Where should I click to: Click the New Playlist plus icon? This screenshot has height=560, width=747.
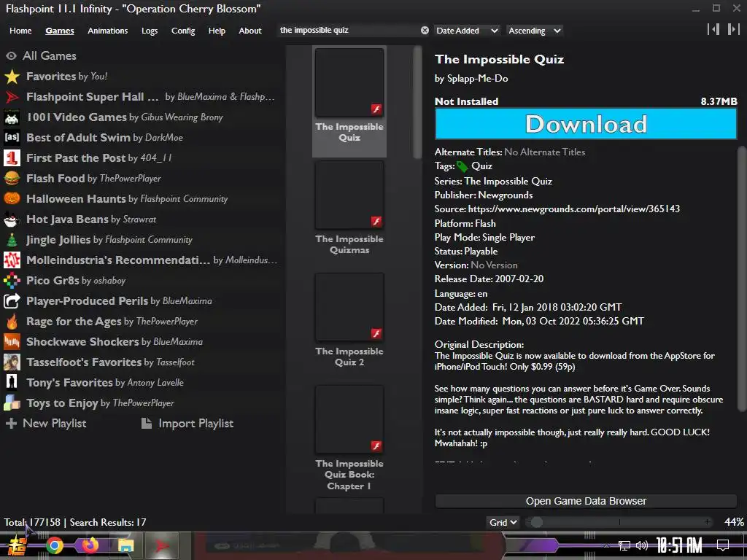[x=11, y=424]
